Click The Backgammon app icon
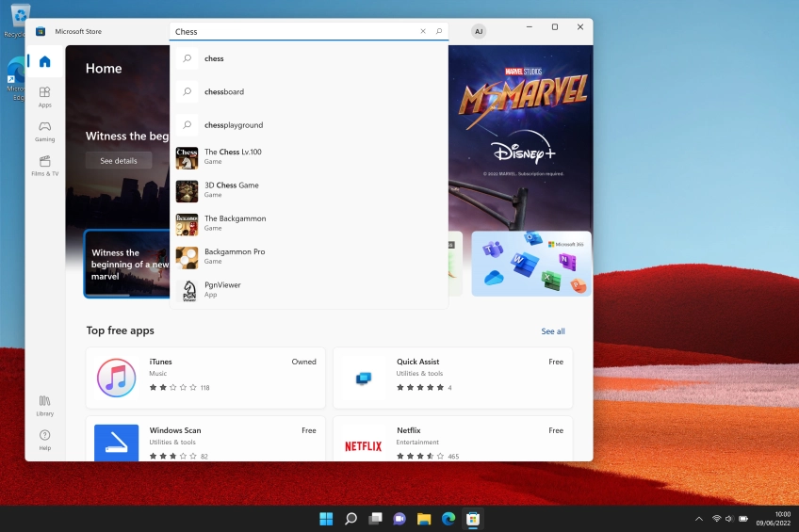The height and width of the screenshot is (532, 799). click(x=187, y=224)
